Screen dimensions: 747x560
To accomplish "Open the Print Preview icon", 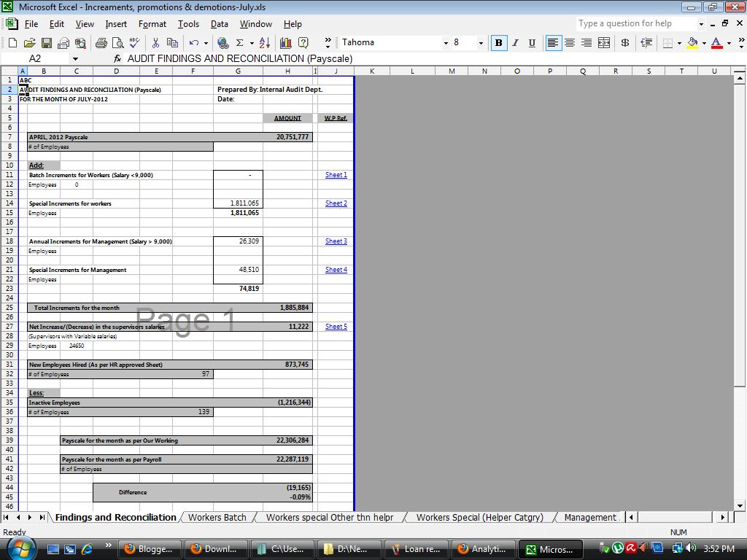I will pyautogui.click(x=117, y=43).
